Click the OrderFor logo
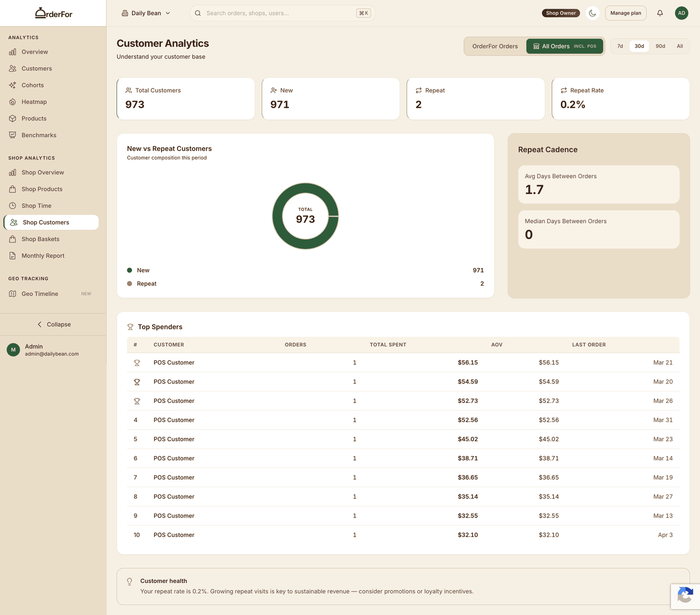The width and height of the screenshot is (700, 615). tap(53, 13)
